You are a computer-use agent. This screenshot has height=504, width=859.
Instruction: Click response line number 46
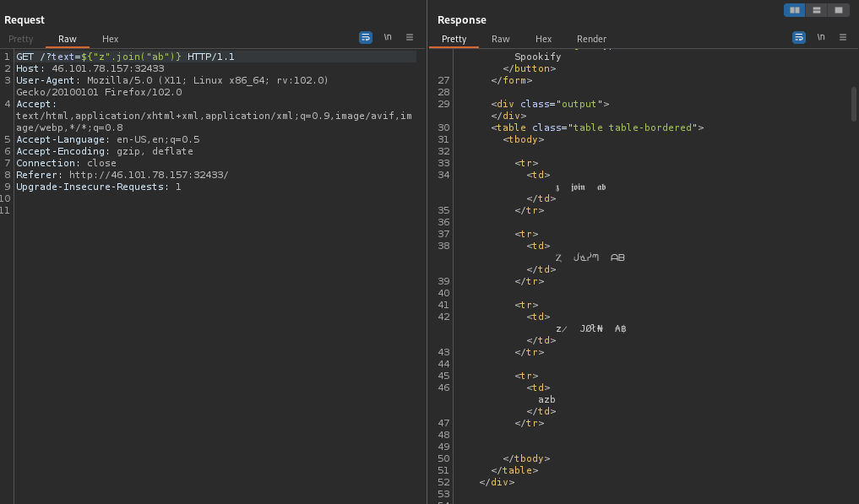443,387
